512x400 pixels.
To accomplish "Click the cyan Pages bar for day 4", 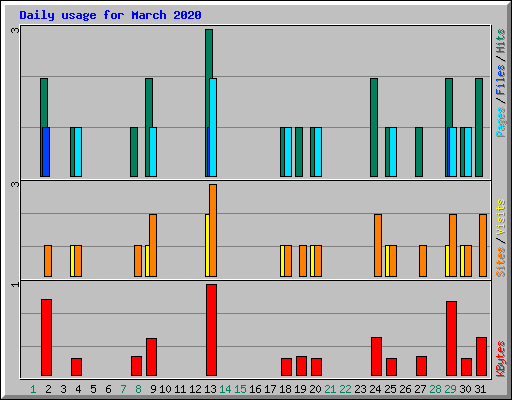I will (78, 152).
